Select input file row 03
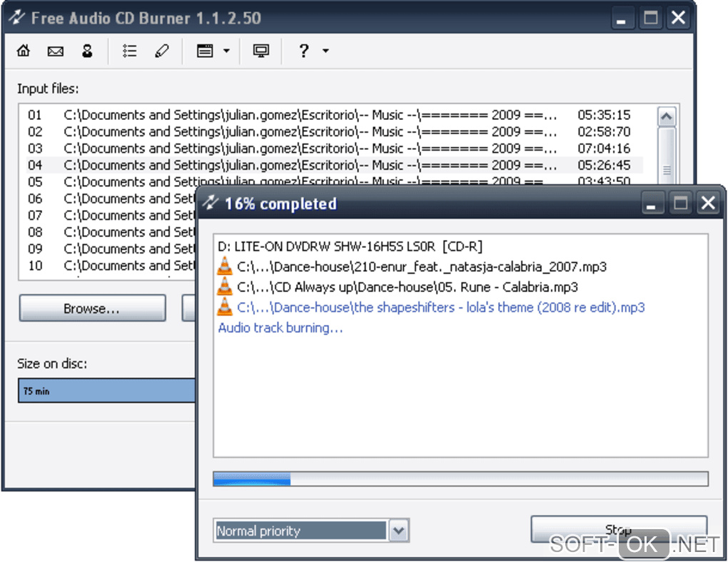The width and height of the screenshot is (728, 562). point(334,148)
